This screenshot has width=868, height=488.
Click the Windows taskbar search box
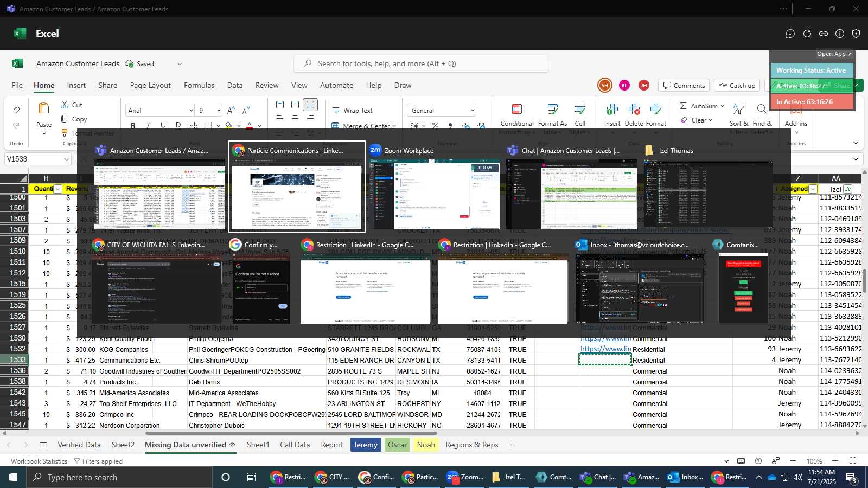119,477
